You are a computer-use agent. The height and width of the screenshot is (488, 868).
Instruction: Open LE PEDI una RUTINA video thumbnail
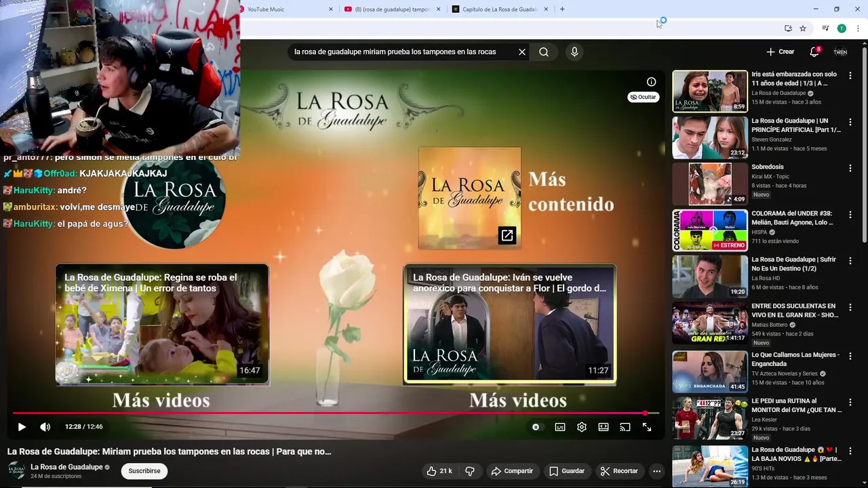[x=710, y=418]
